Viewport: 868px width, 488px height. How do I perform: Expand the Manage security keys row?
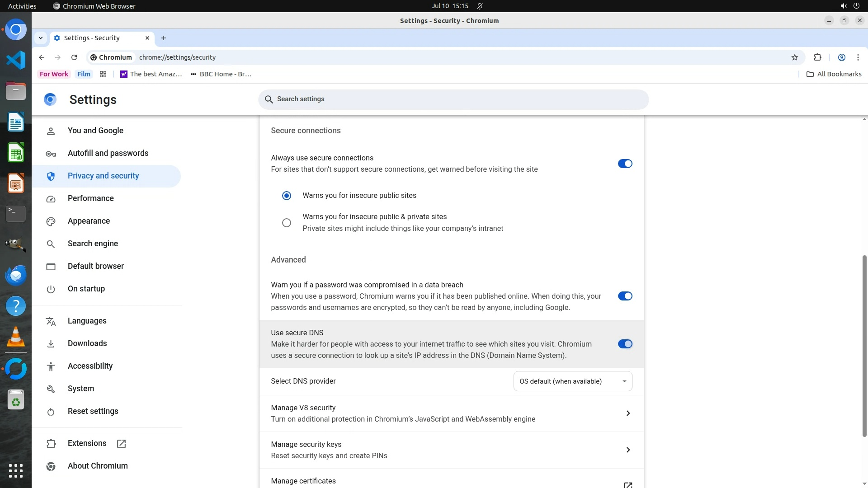627,450
